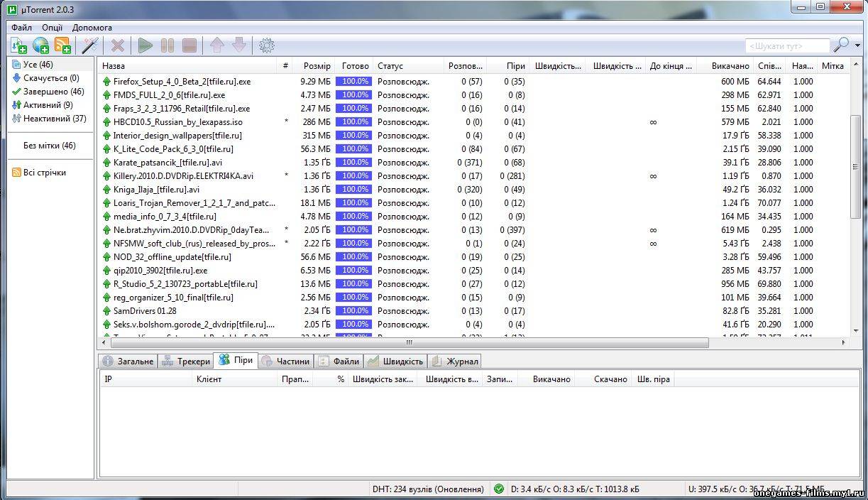868x500 pixels.
Task: Switch to the Трекери tab
Action: tap(186, 361)
